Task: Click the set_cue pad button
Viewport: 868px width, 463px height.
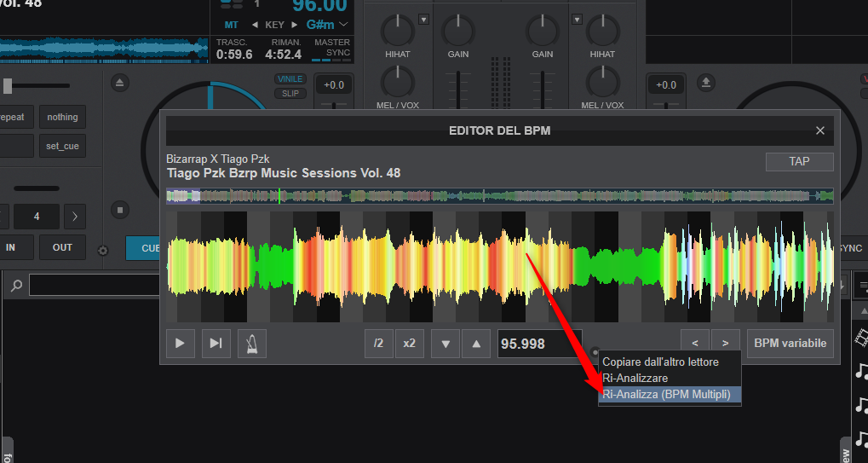Action: [62, 146]
